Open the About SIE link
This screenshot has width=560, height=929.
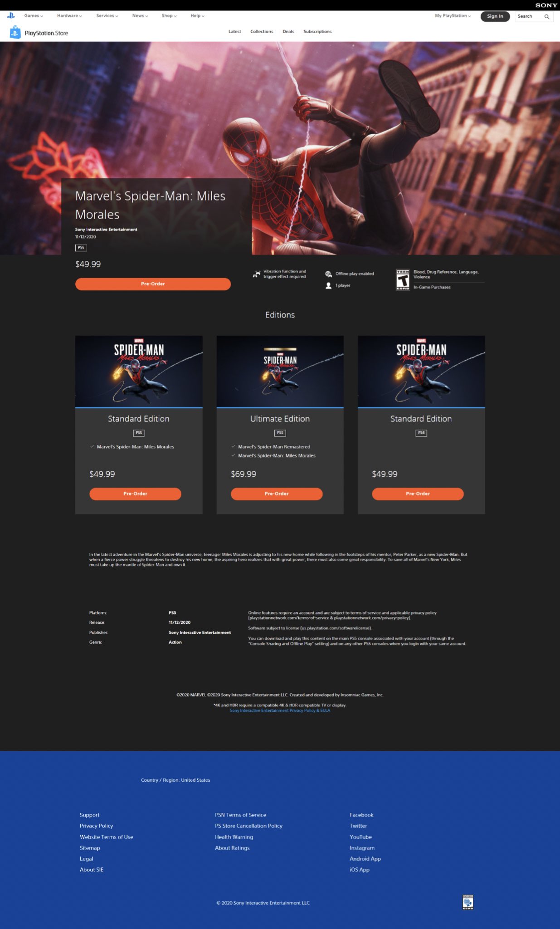(92, 870)
